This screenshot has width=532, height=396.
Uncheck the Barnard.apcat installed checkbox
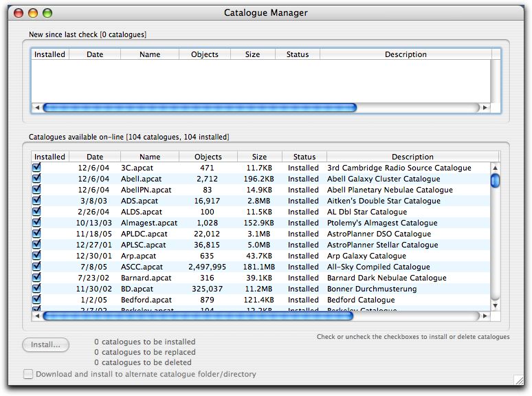tap(37, 278)
